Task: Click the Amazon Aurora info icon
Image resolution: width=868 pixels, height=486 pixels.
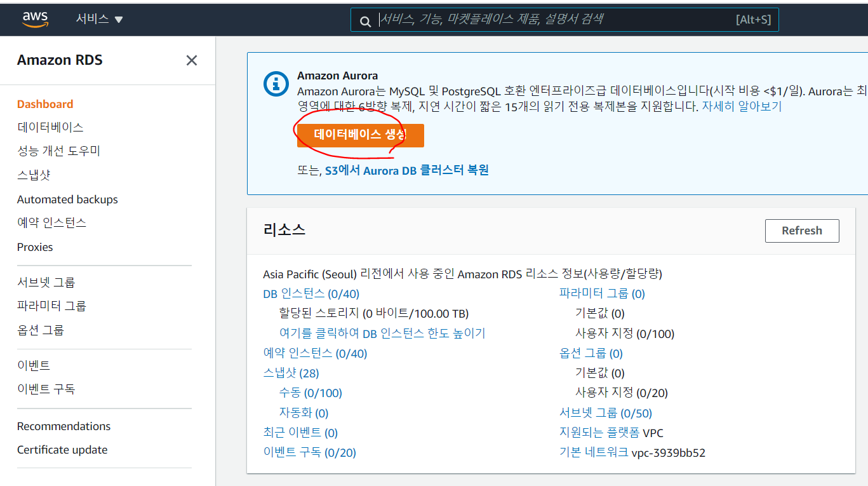Action: [276, 84]
